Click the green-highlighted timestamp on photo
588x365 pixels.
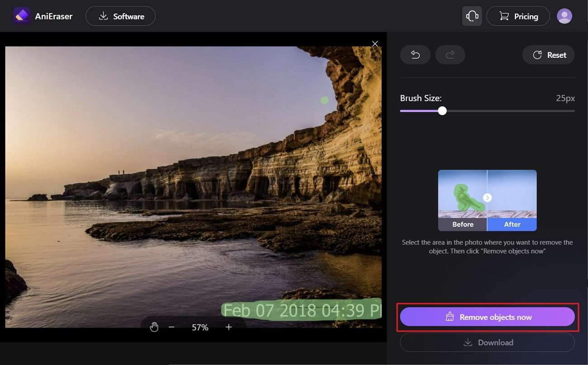[x=301, y=311]
